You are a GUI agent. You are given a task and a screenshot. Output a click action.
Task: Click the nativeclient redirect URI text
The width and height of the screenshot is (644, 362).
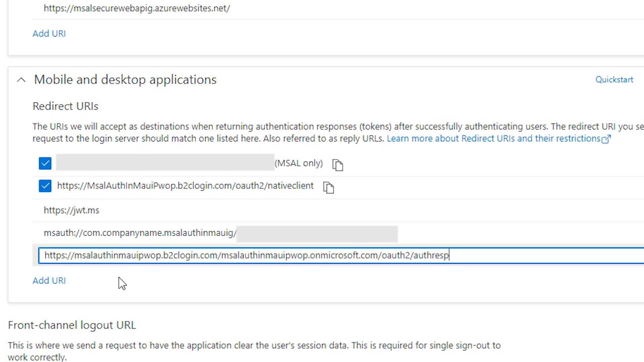click(x=185, y=186)
